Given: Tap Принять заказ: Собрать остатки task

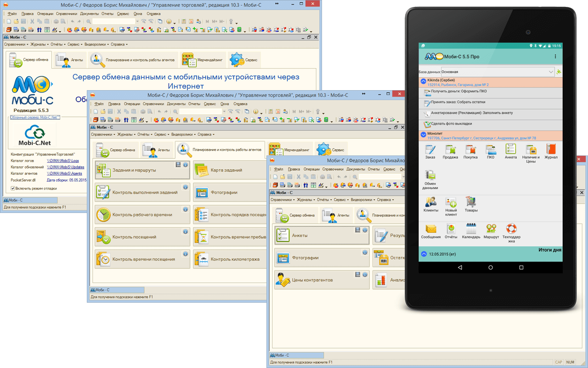Looking at the screenshot, I should tap(490, 103).
